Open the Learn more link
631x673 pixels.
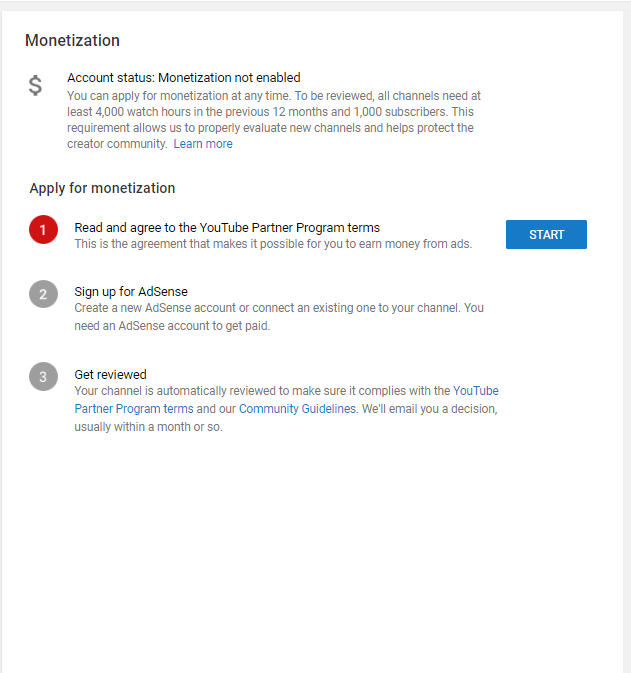pyautogui.click(x=203, y=144)
